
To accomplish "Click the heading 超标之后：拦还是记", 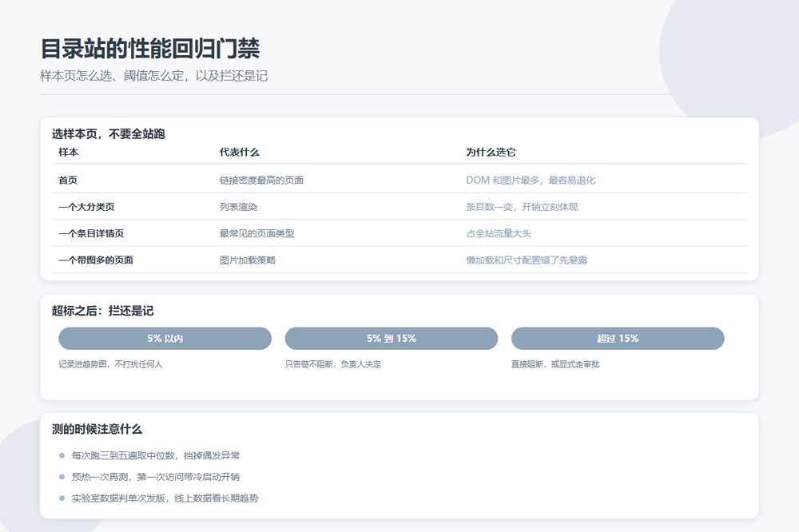I will coord(102,311).
